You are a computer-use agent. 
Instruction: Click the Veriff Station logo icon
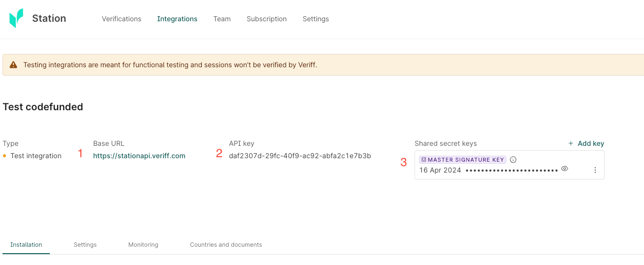pos(16,18)
